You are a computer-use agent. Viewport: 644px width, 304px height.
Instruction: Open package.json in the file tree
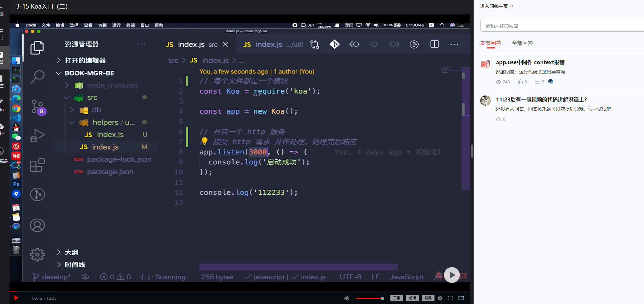[110, 172]
